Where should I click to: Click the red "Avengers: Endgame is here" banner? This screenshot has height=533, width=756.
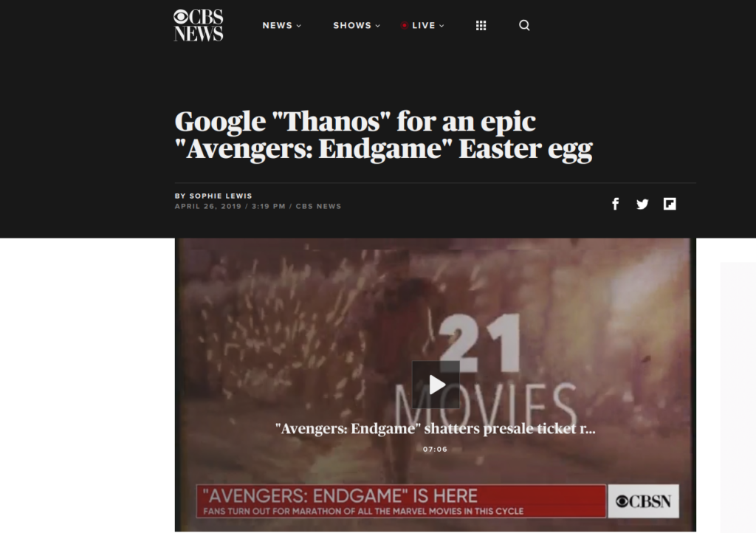pyautogui.click(x=401, y=501)
